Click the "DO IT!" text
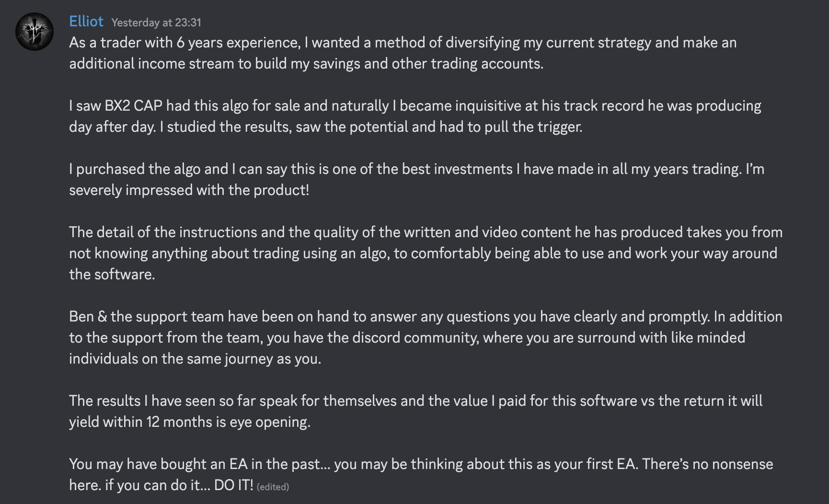 point(233,485)
